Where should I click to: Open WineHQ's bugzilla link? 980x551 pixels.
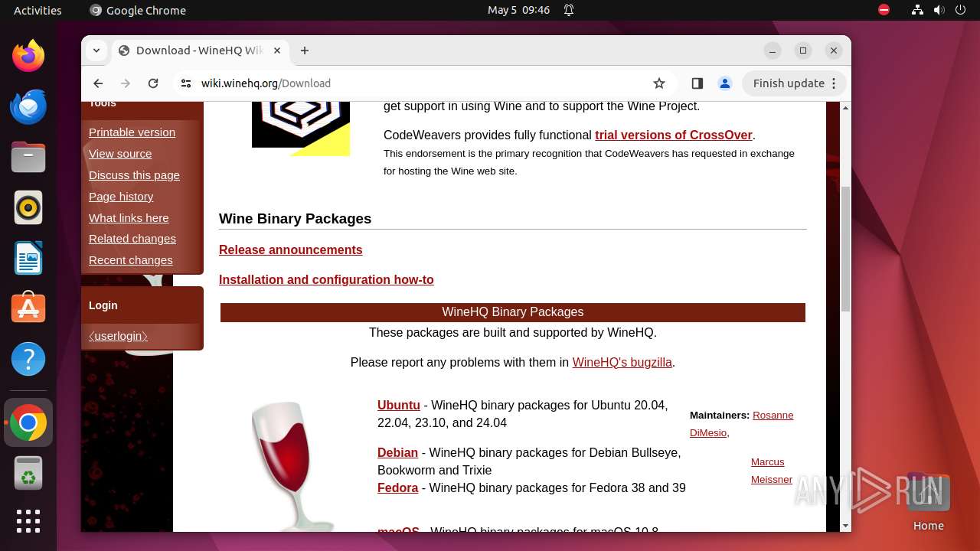[622, 363]
